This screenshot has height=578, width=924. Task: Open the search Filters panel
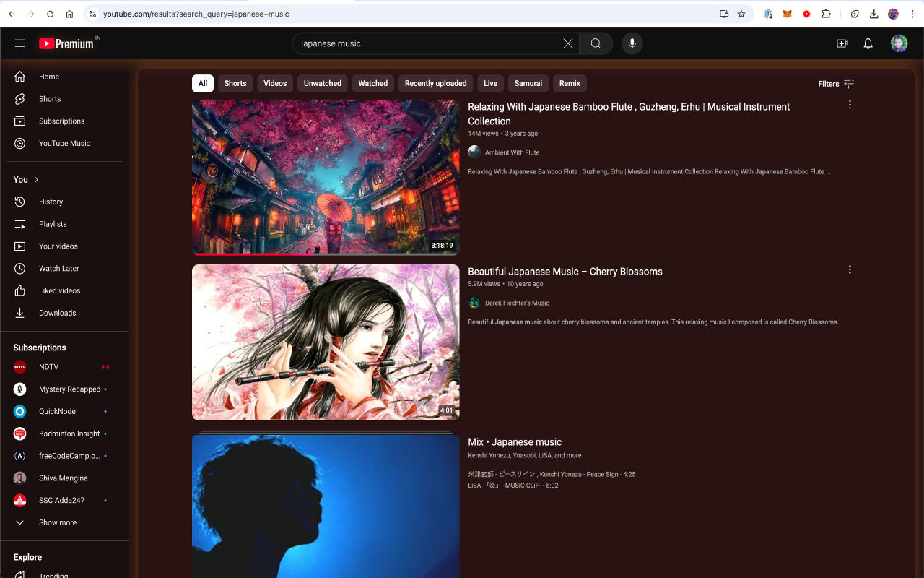click(836, 84)
